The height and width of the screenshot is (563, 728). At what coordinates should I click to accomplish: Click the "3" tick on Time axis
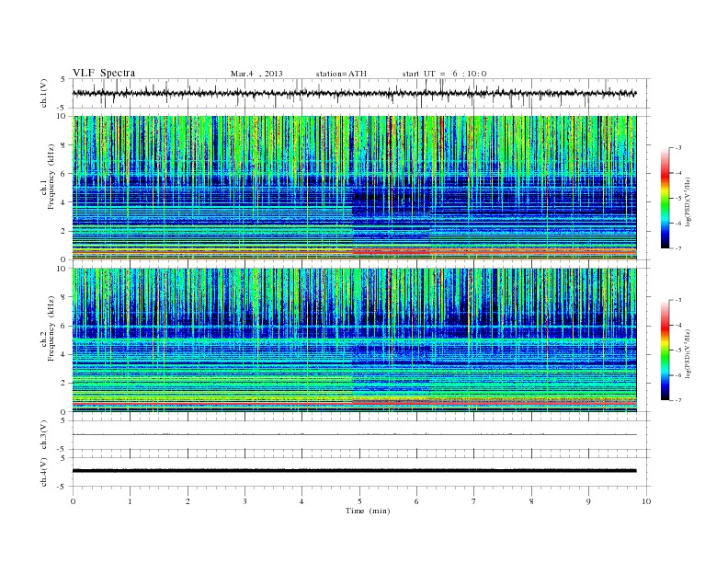click(245, 501)
